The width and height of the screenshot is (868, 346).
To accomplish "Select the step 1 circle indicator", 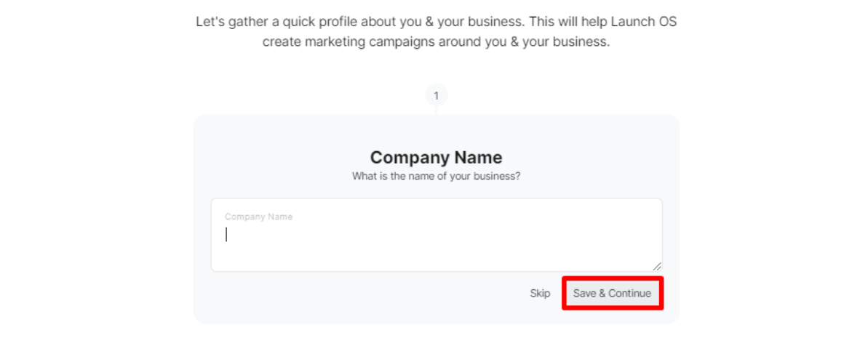I will [437, 96].
